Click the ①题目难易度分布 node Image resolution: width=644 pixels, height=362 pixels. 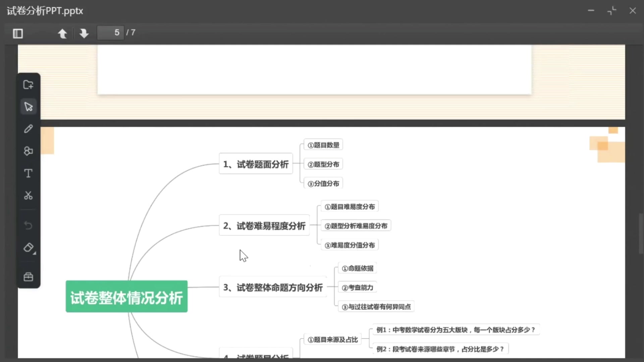(x=350, y=206)
